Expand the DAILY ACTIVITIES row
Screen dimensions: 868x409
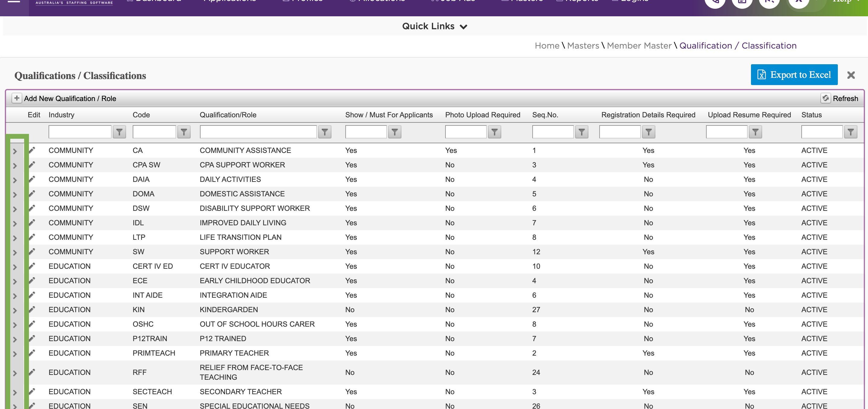point(15,180)
